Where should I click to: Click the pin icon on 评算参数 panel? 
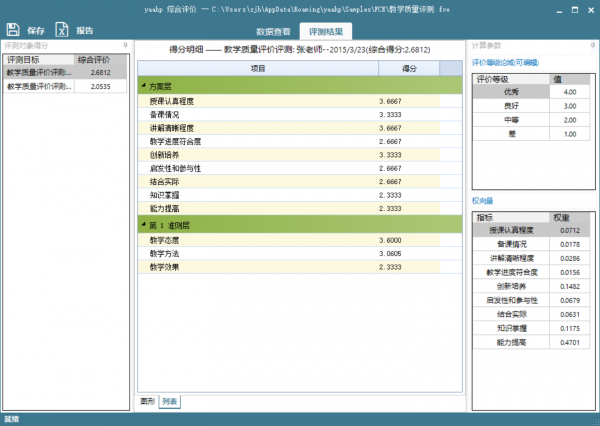[587, 46]
